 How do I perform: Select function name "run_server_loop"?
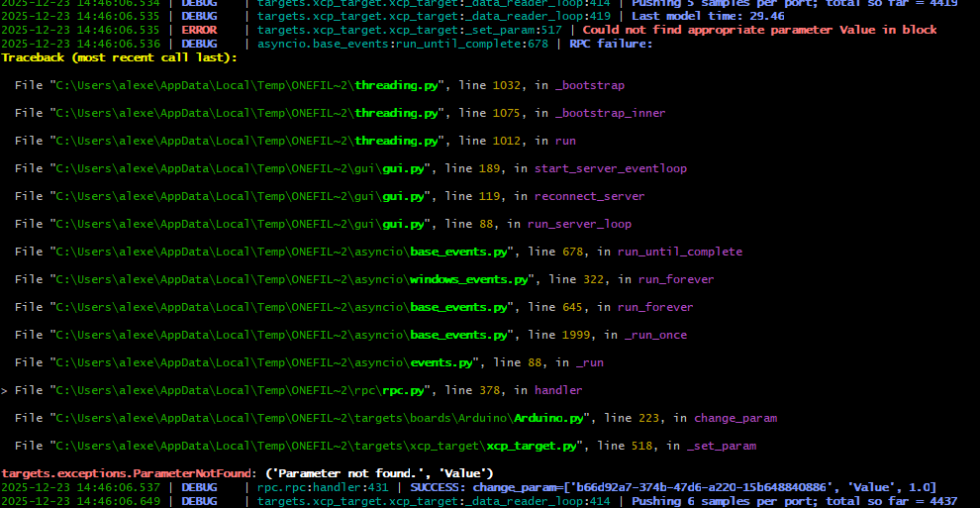pyautogui.click(x=579, y=224)
